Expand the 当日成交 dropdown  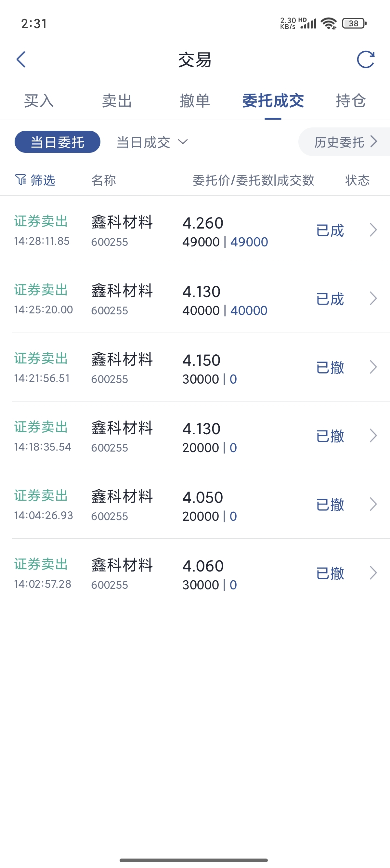pyautogui.click(x=152, y=142)
